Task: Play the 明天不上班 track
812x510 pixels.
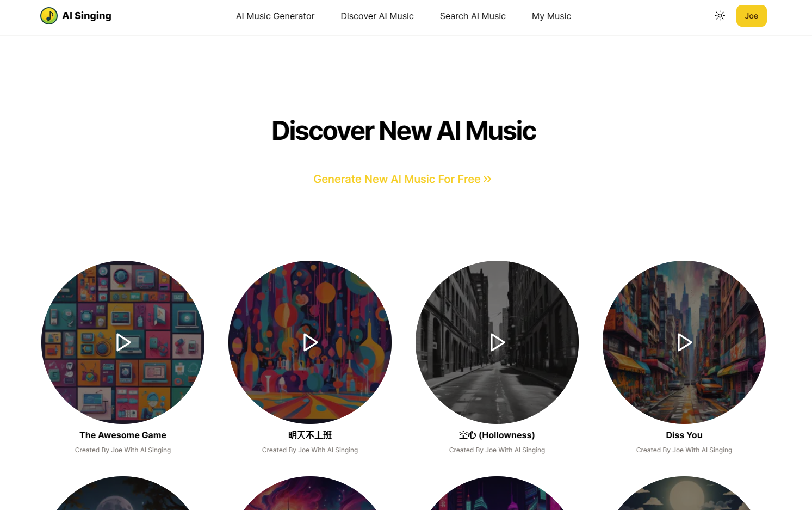Action: pyautogui.click(x=311, y=342)
